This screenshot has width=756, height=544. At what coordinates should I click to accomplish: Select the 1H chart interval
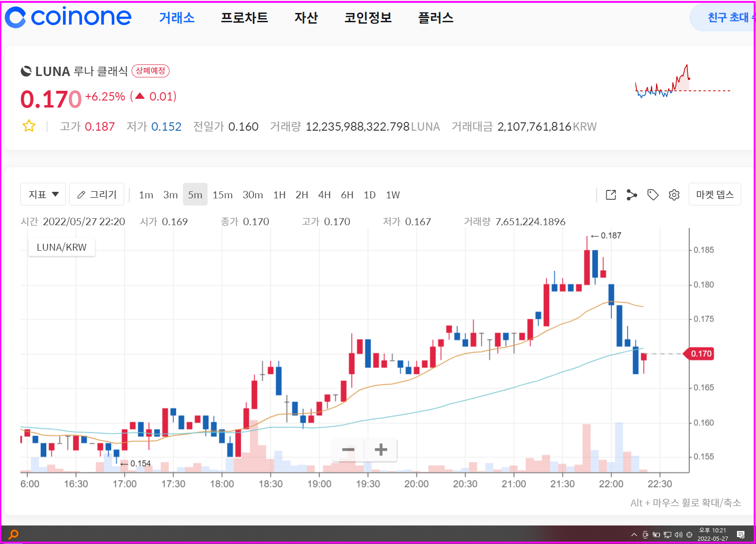[x=279, y=195]
